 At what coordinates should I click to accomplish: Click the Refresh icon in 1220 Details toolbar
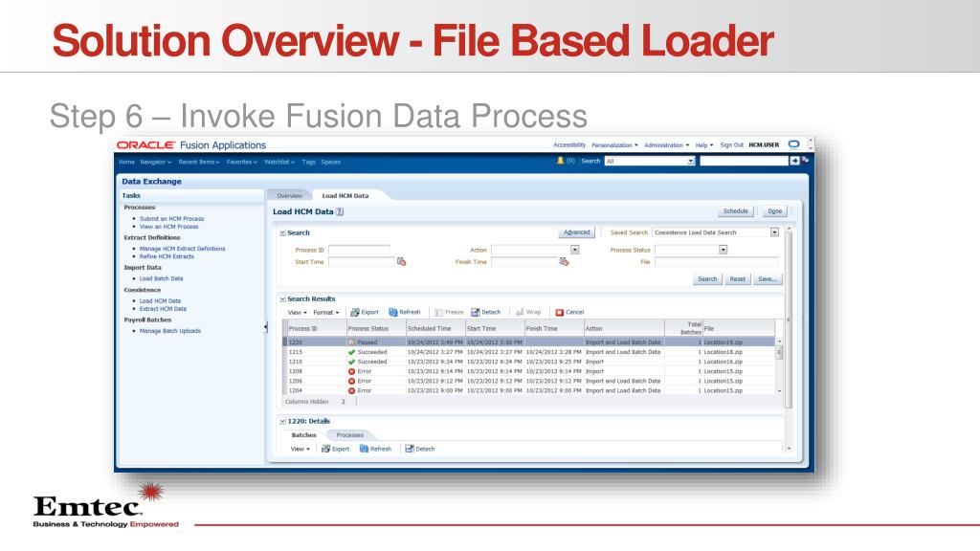pyautogui.click(x=364, y=450)
